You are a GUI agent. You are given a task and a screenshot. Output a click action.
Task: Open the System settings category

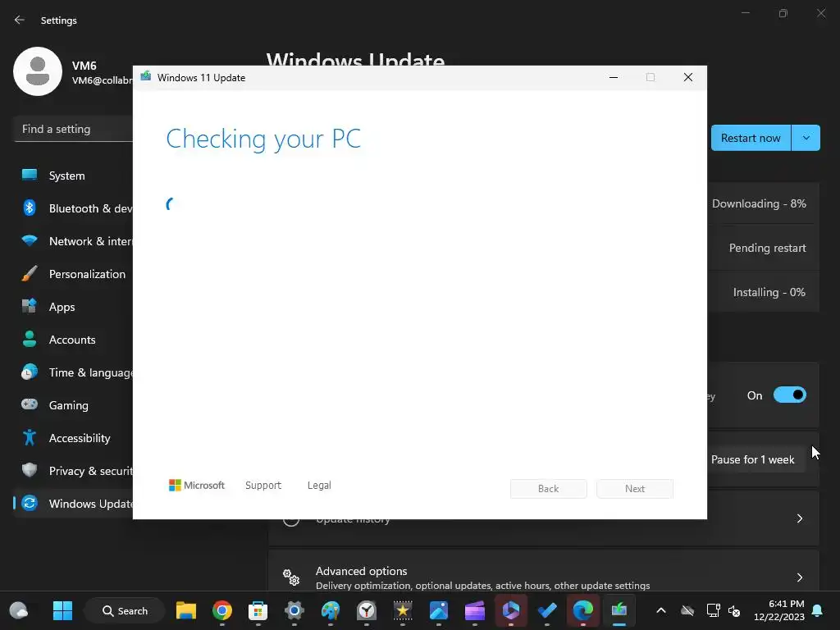[x=73, y=176]
